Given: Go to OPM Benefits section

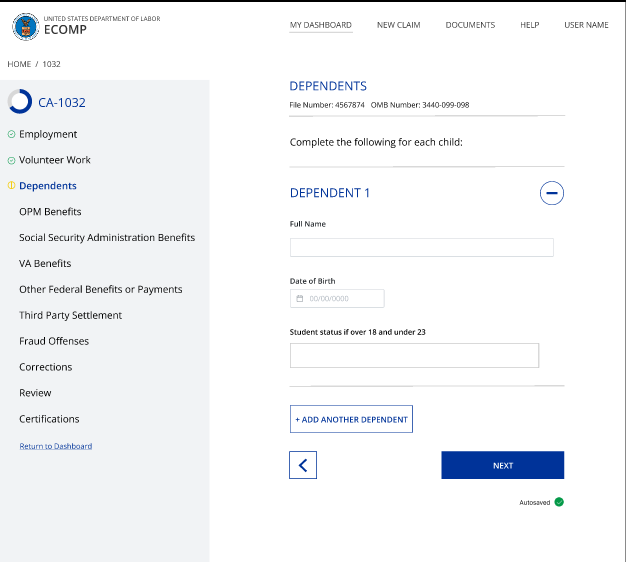Looking at the screenshot, I should point(50,212).
